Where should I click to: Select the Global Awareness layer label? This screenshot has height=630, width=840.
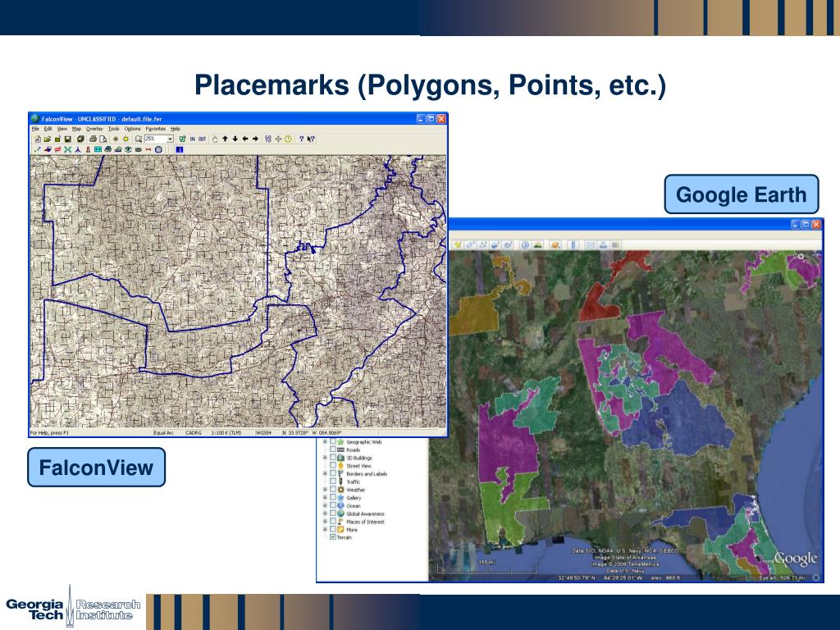pyautogui.click(x=365, y=514)
